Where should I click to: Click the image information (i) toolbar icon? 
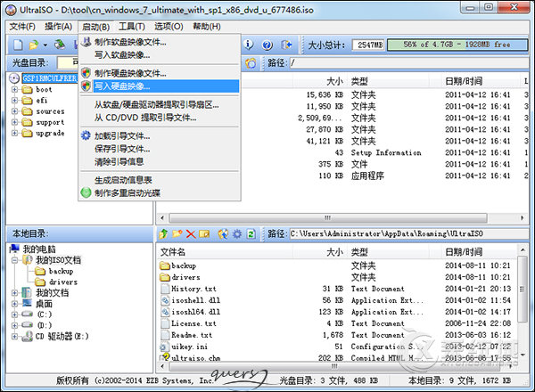pos(249,45)
